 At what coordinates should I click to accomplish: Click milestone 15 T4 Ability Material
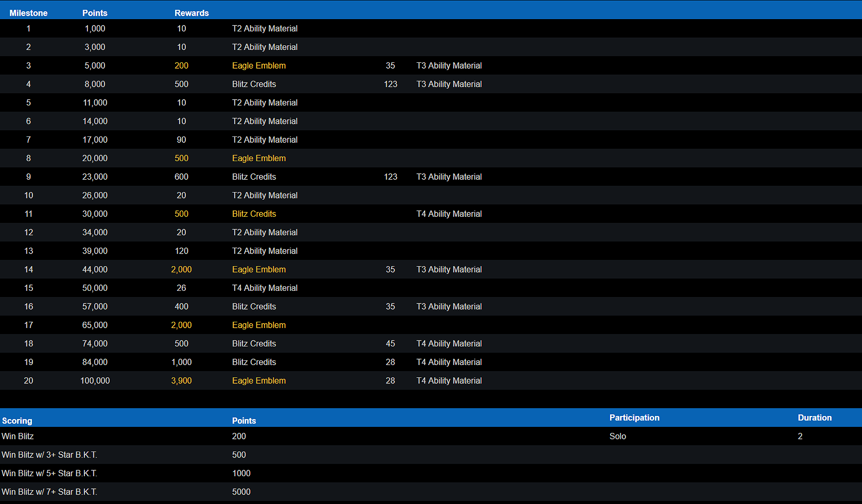click(x=264, y=288)
